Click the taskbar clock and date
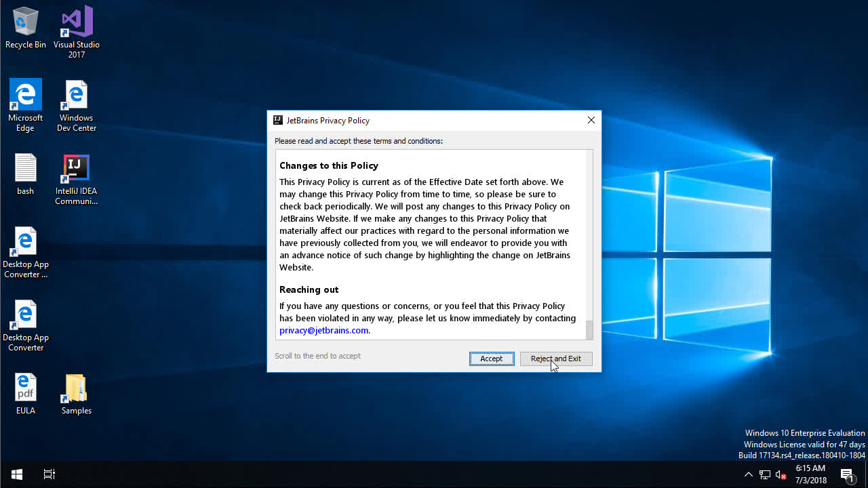The image size is (868, 488). [x=810, y=474]
